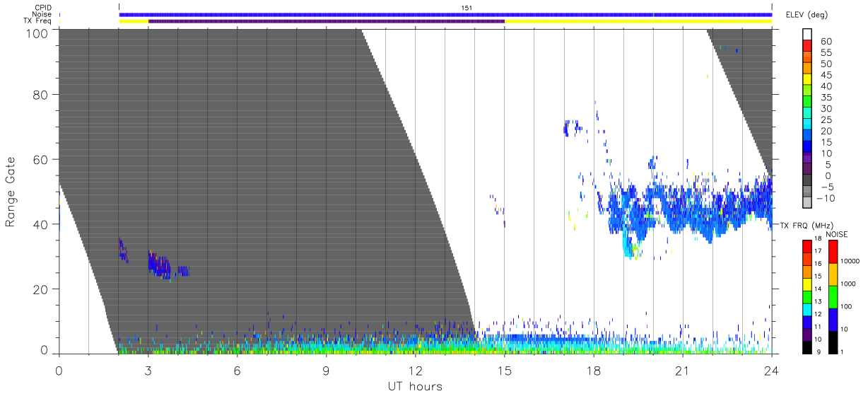Click the 18 tick on UT hours axis

[x=594, y=371]
